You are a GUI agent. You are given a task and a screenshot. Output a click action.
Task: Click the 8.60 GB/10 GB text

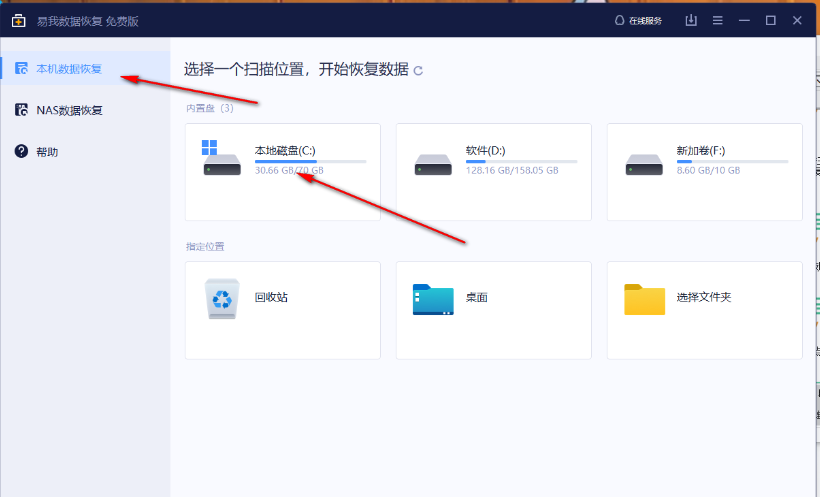pyautogui.click(x=708, y=171)
